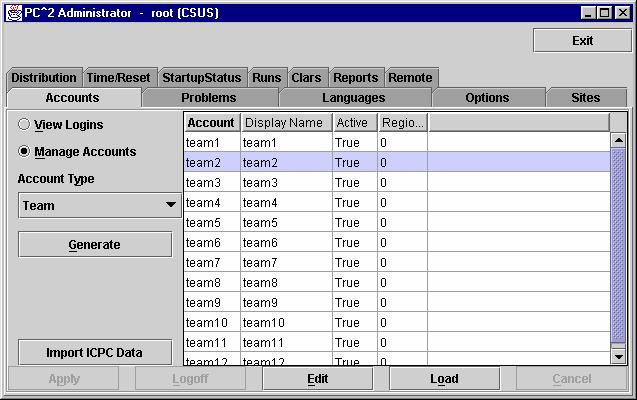
Task: Click the Java icon in the title bar
Action: [11, 13]
